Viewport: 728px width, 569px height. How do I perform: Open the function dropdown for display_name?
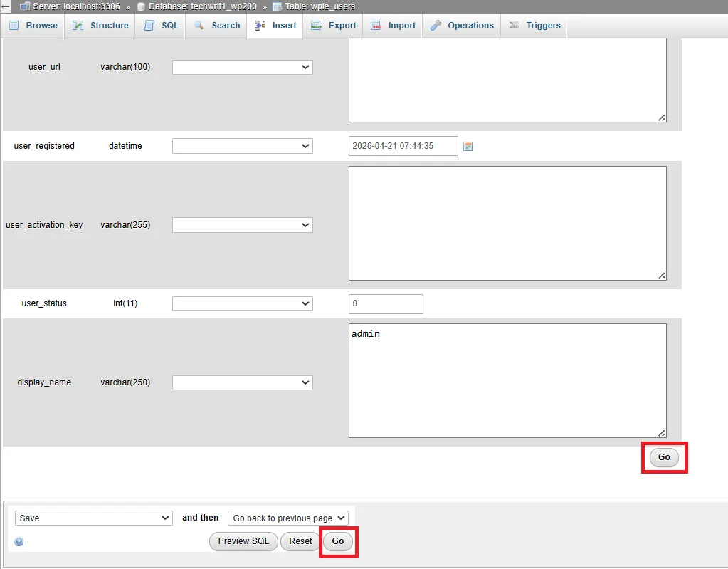coord(242,382)
